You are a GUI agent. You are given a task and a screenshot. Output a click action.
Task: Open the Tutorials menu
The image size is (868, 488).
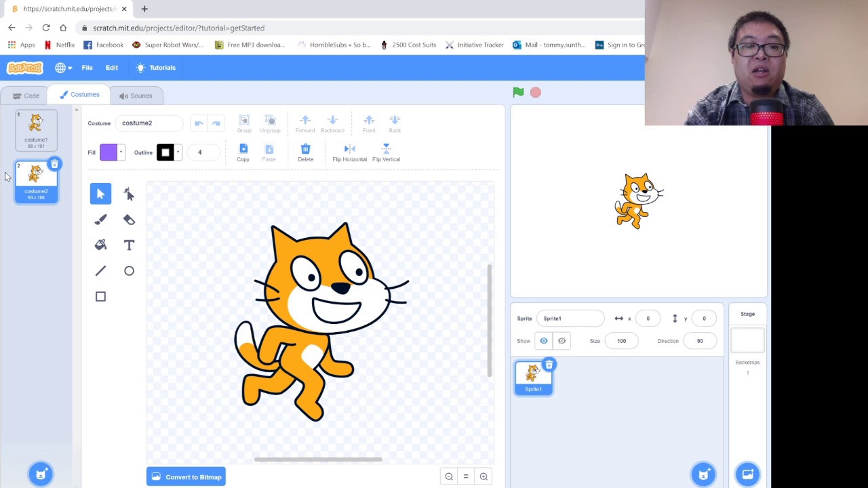(x=156, y=68)
